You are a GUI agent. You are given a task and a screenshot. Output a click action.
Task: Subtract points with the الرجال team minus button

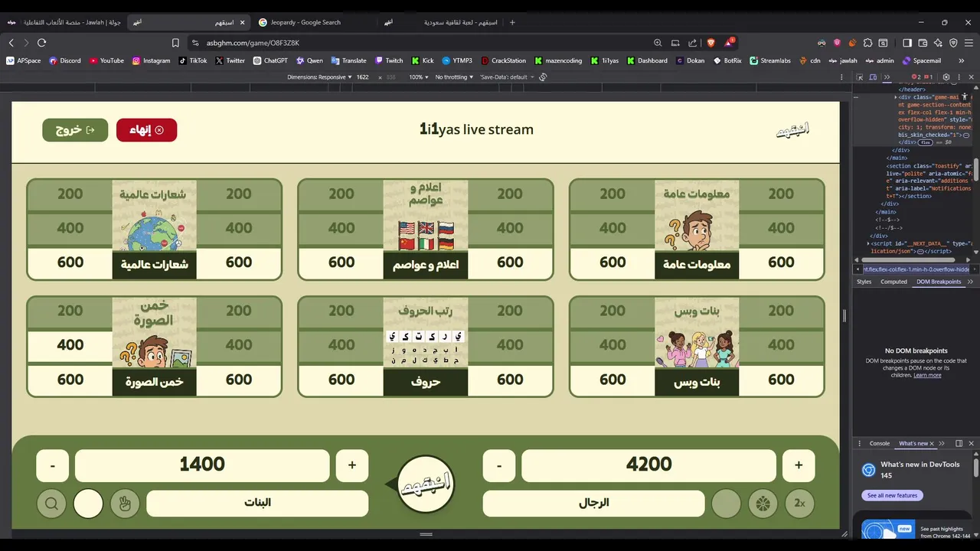tap(499, 465)
